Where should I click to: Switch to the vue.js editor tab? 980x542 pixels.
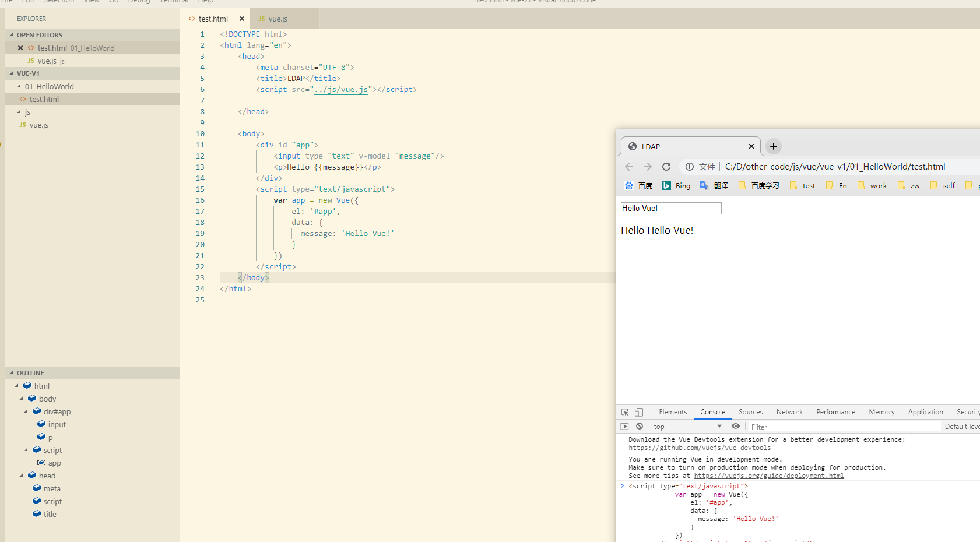(278, 19)
